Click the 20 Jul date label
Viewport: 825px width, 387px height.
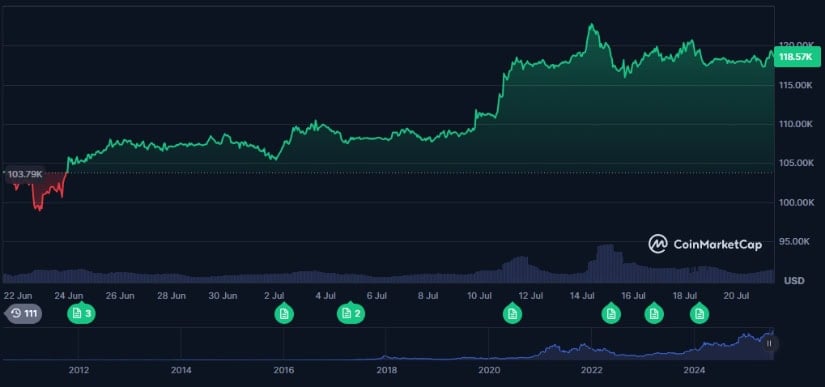click(x=737, y=296)
